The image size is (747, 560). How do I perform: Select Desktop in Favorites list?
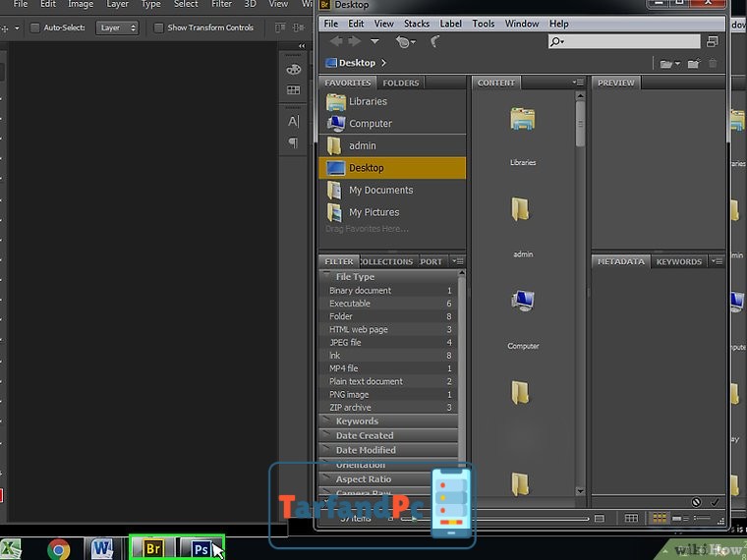(x=392, y=168)
